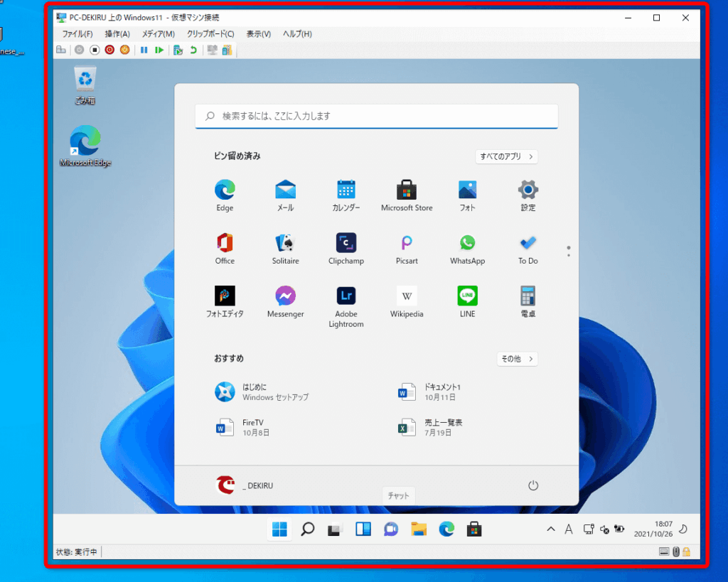Viewport: 728px width, 582px height.
Task: Expand その他 recommended items
Action: click(x=517, y=359)
